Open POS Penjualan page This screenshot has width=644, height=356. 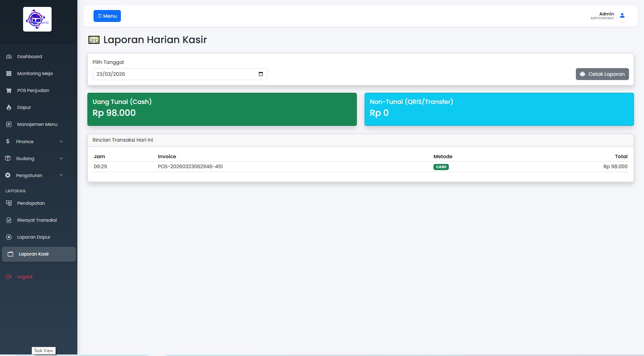(x=33, y=90)
